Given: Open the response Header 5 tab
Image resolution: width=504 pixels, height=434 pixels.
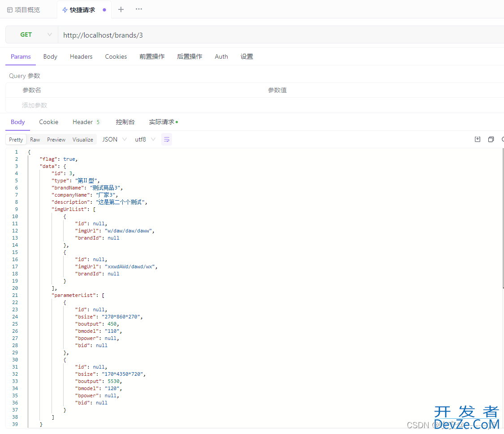Looking at the screenshot, I should tap(86, 122).
